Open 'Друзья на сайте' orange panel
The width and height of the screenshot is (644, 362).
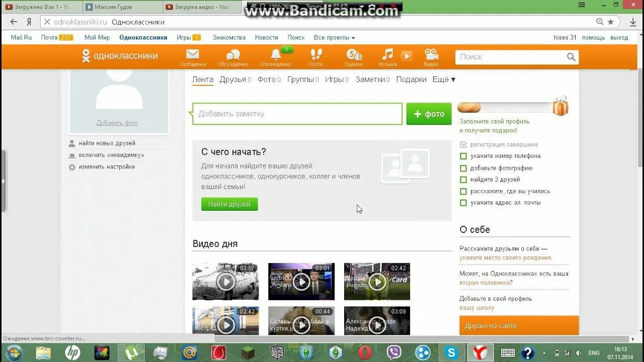(519, 325)
